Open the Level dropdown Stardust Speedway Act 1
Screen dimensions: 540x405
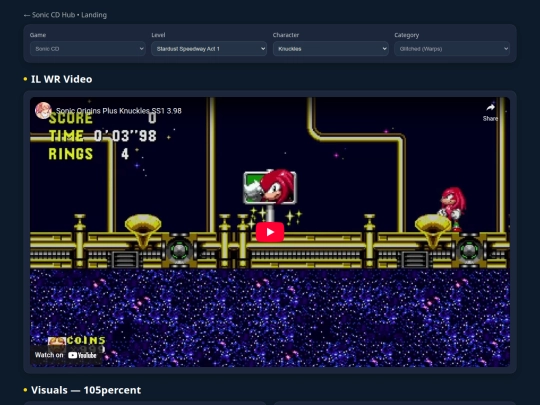(209, 49)
